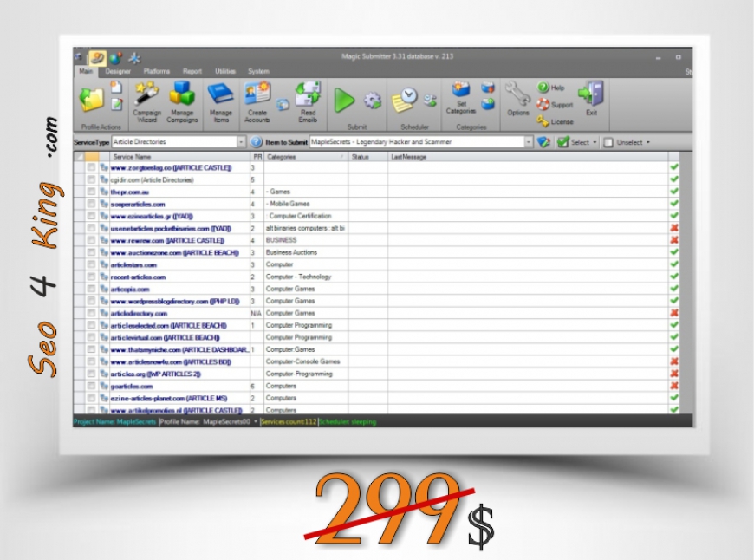Exit the application via Exit icon

591,99
